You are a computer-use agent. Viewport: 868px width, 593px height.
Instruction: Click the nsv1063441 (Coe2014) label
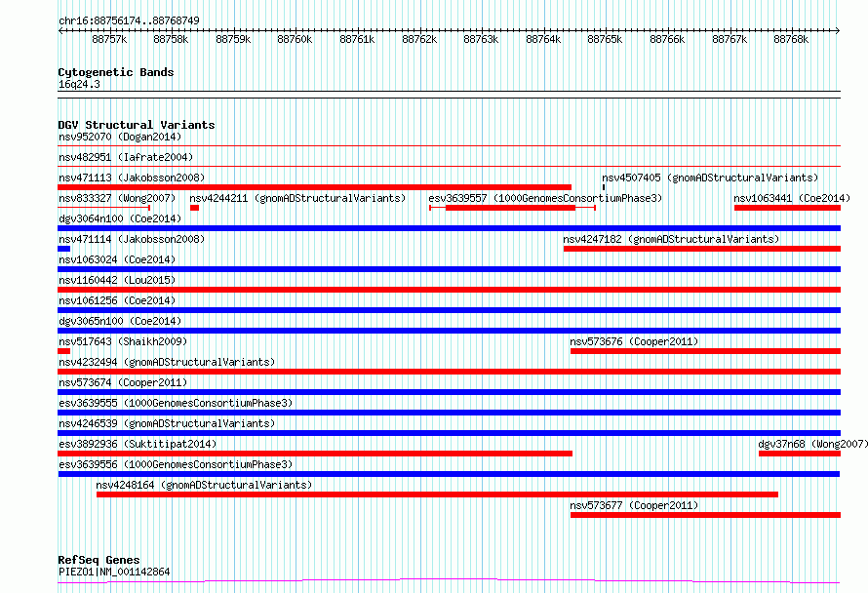(x=792, y=198)
